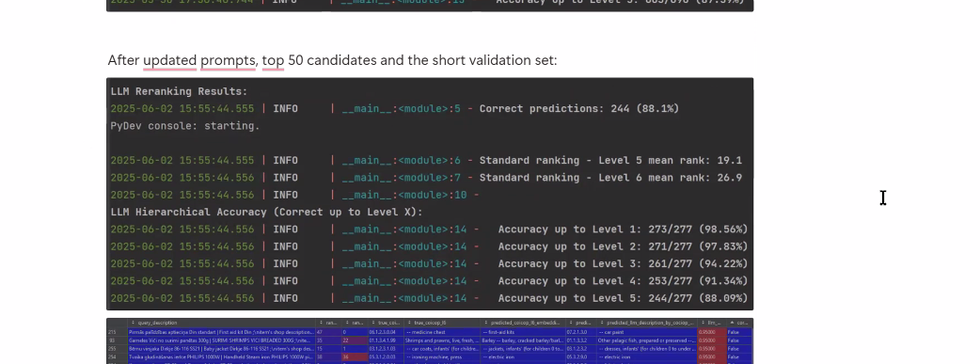Select the underlined word "prompts"
980x364 pixels.
(229, 60)
